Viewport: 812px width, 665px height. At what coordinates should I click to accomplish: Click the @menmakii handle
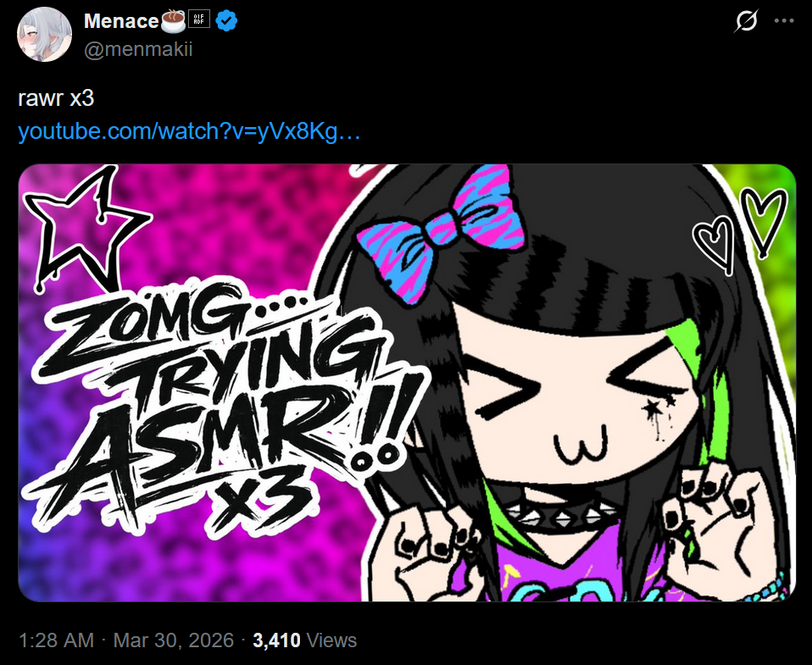(138, 50)
